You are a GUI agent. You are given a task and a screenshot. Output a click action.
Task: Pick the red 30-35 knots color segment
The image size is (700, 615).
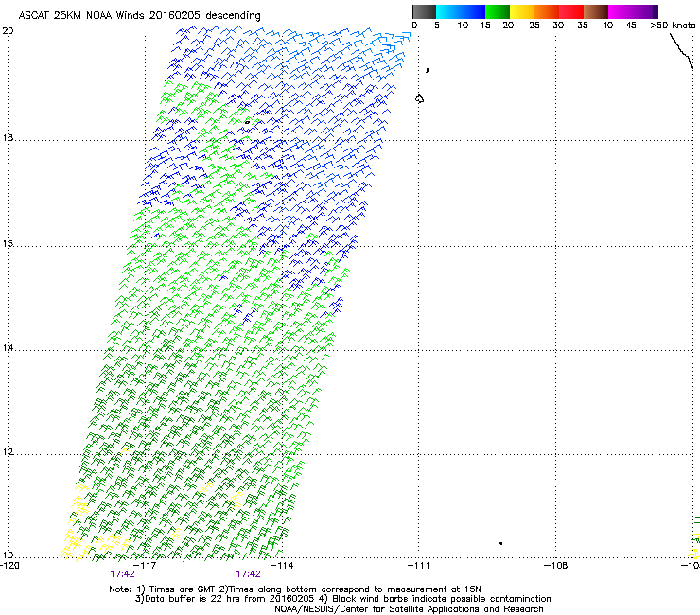tap(571, 11)
